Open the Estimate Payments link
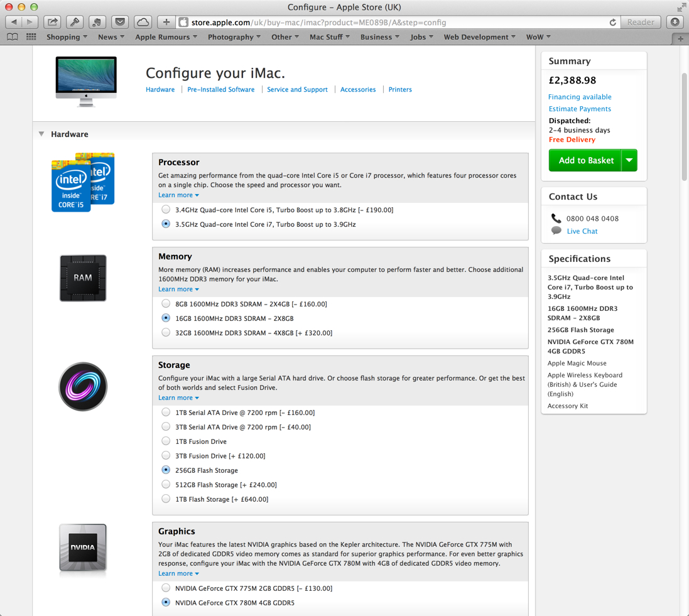Viewport: 689px width, 616px height. 580,109
